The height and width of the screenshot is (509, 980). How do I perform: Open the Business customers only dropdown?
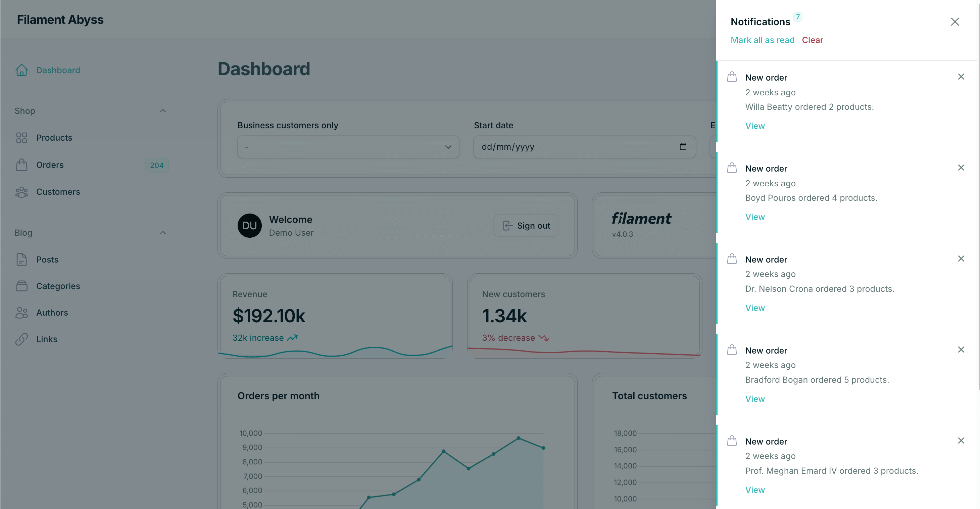click(348, 147)
